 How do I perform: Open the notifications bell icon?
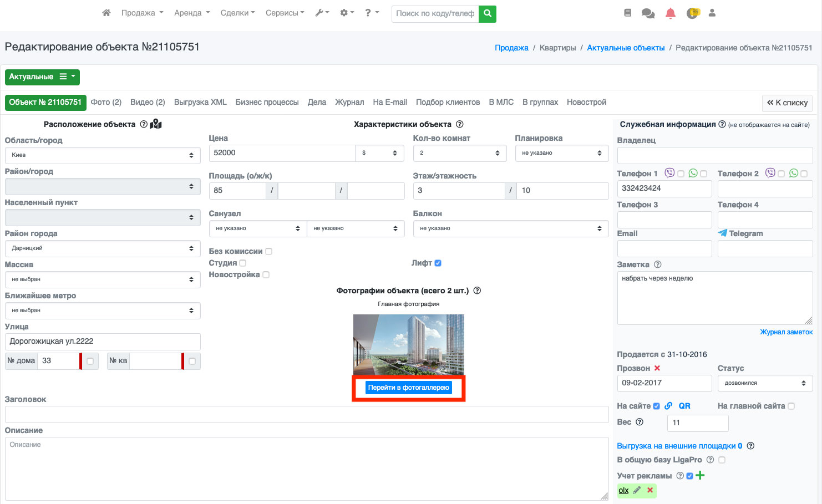[670, 13]
